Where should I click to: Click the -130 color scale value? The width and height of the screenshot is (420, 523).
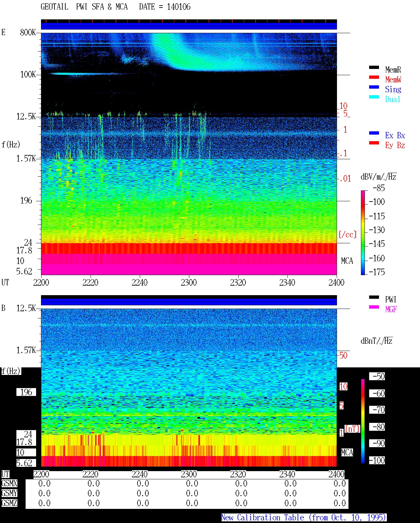(x=377, y=230)
